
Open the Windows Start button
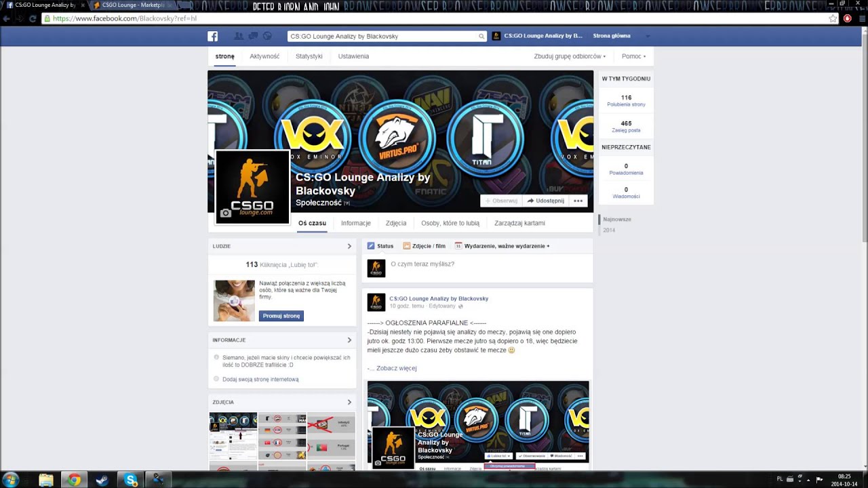pos(11,480)
